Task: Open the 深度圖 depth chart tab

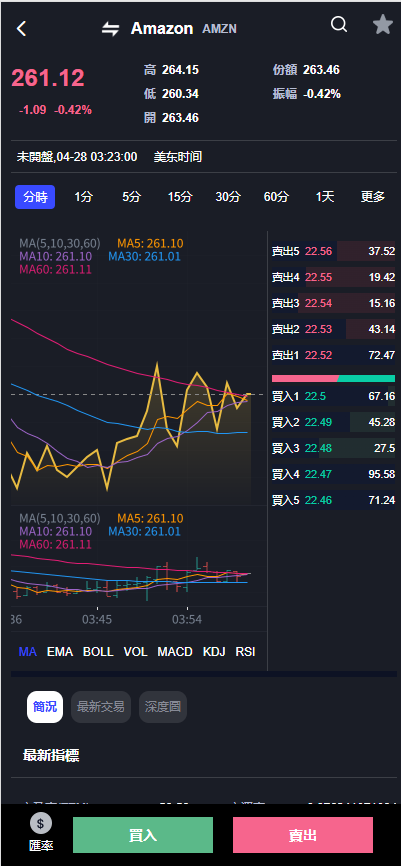Action: tap(163, 707)
